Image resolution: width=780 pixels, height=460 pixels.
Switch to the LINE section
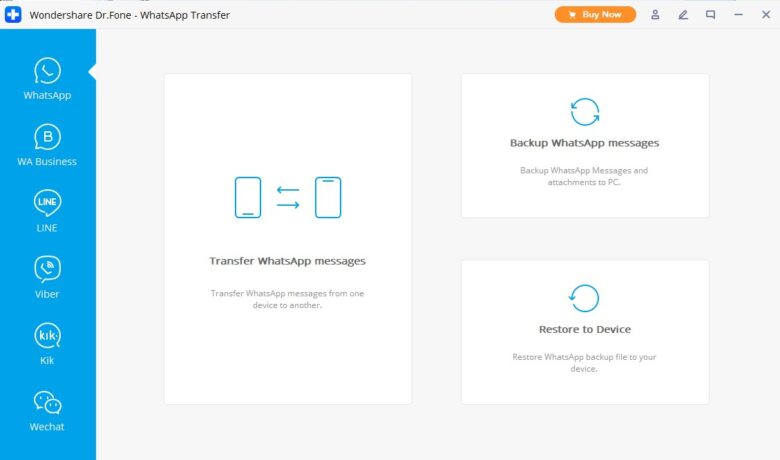click(x=47, y=211)
